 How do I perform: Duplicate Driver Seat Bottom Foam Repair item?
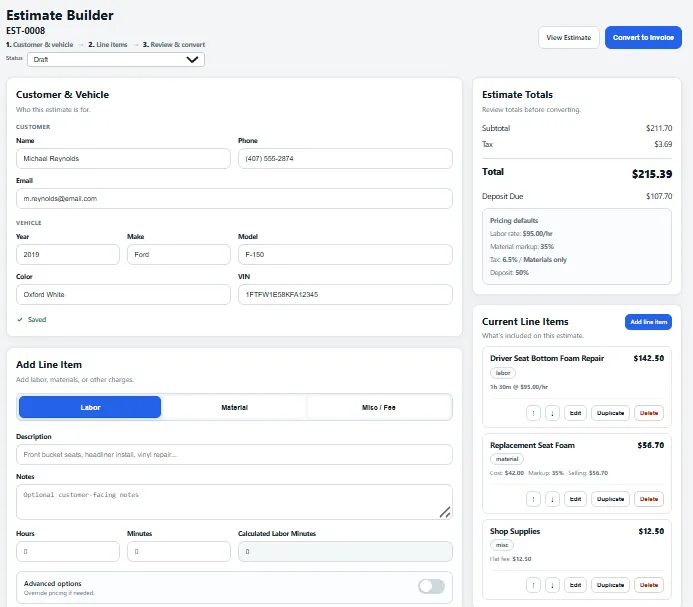(610, 413)
